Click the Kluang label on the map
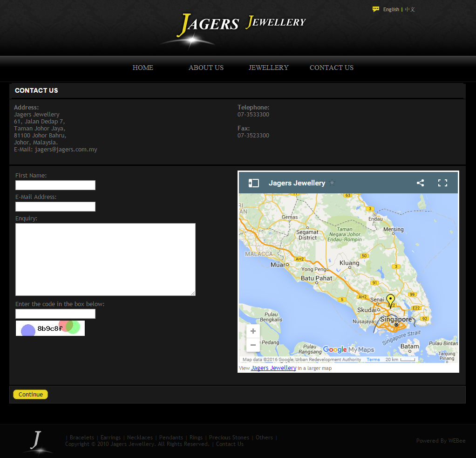The image size is (476, 458). (349, 263)
